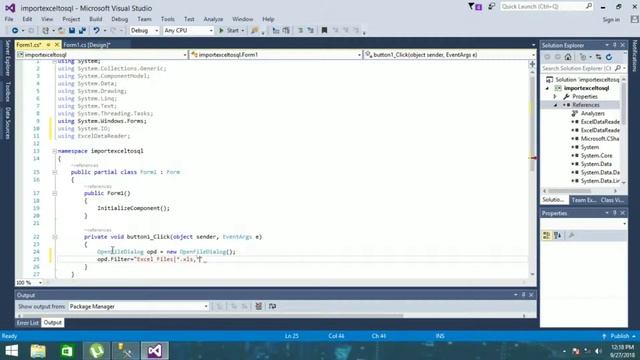
Task: Toggle auto-hide pin on Solution Explorer
Action: point(615,45)
